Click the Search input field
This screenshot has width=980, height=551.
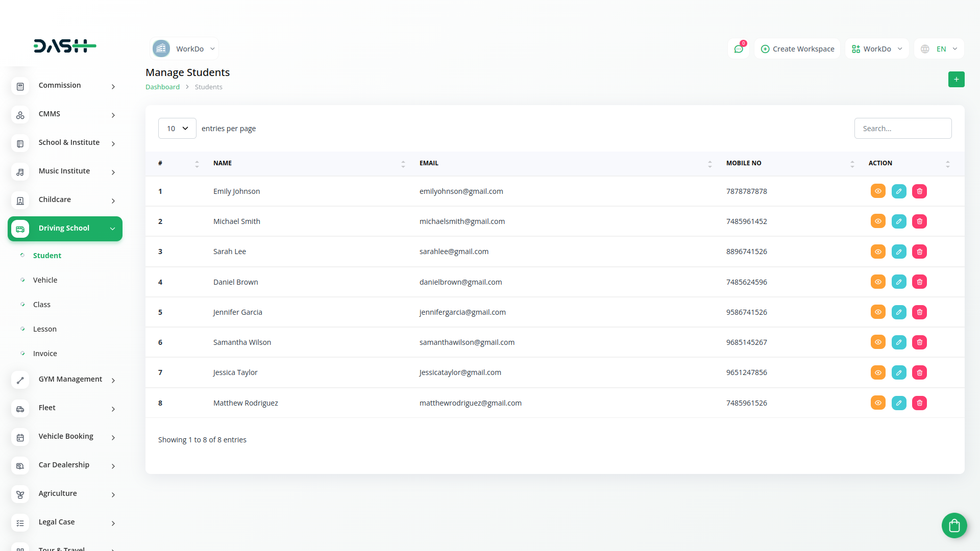point(902,129)
